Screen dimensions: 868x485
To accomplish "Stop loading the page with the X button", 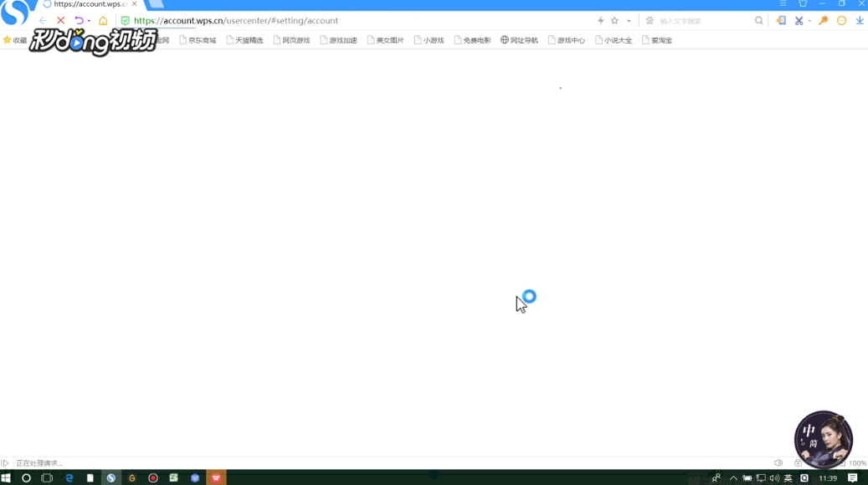I will click(61, 20).
